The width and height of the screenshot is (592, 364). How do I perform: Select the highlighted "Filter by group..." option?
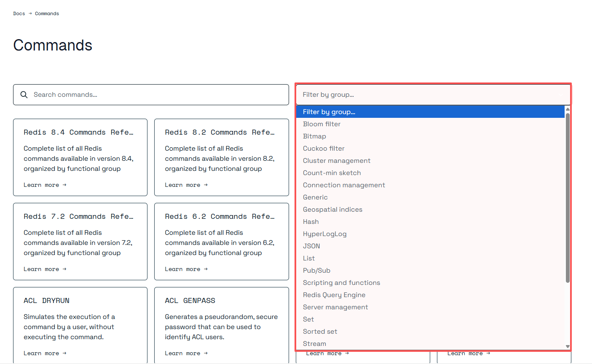(430, 112)
